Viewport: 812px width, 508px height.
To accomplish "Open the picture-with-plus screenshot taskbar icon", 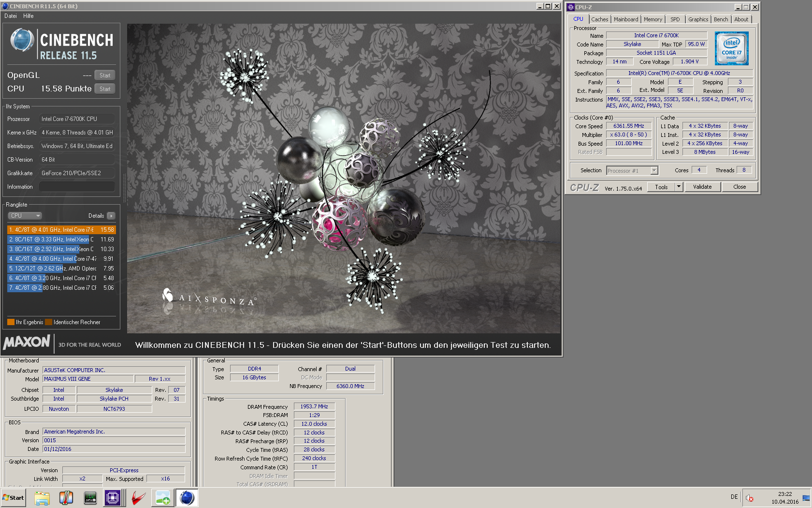I will click(x=163, y=498).
